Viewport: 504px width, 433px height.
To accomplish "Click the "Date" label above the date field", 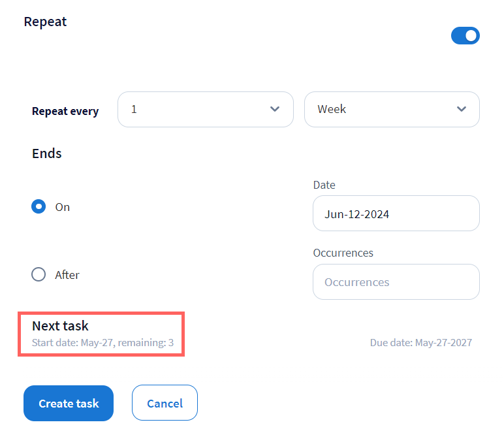I will click(324, 185).
